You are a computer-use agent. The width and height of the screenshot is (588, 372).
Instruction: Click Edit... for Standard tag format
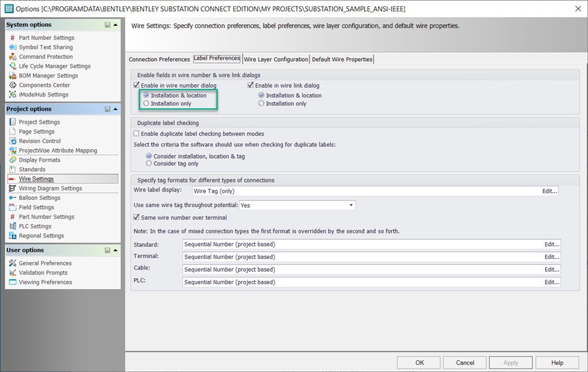(x=552, y=244)
